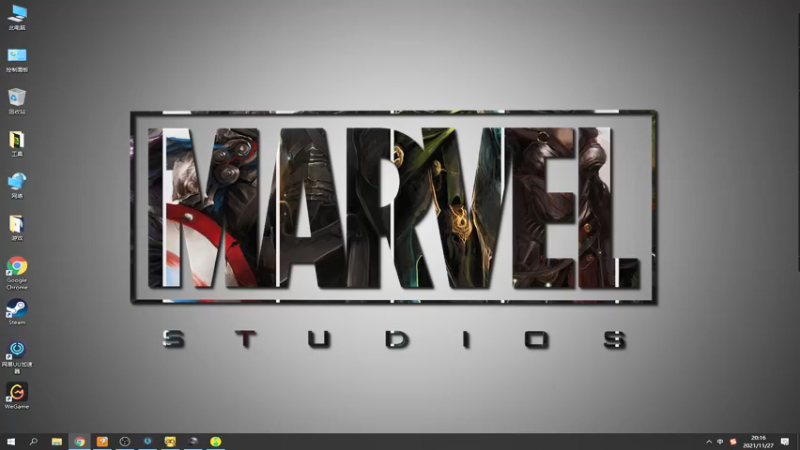Open the blue power-ring app in taskbar

click(147, 441)
